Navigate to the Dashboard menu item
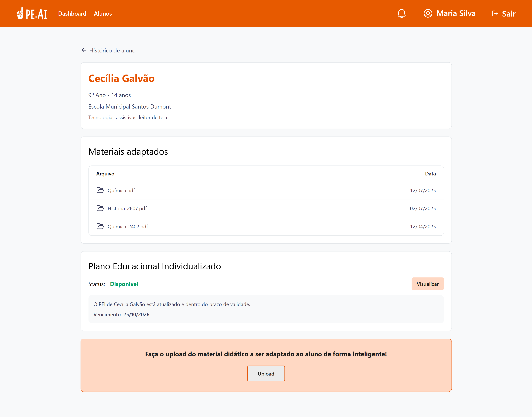This screenshot has width=532, height=417. coord(72,14)
